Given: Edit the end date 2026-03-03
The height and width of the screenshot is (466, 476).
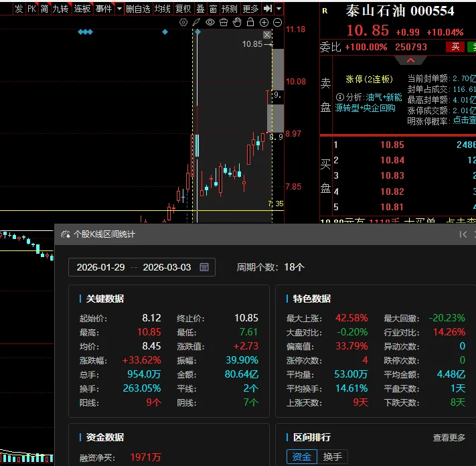Looking at the screenshot, I should (167, 267).
